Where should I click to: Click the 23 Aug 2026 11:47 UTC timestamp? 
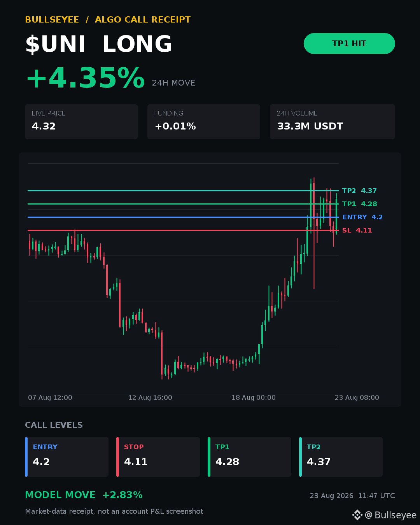click(352, 496)
